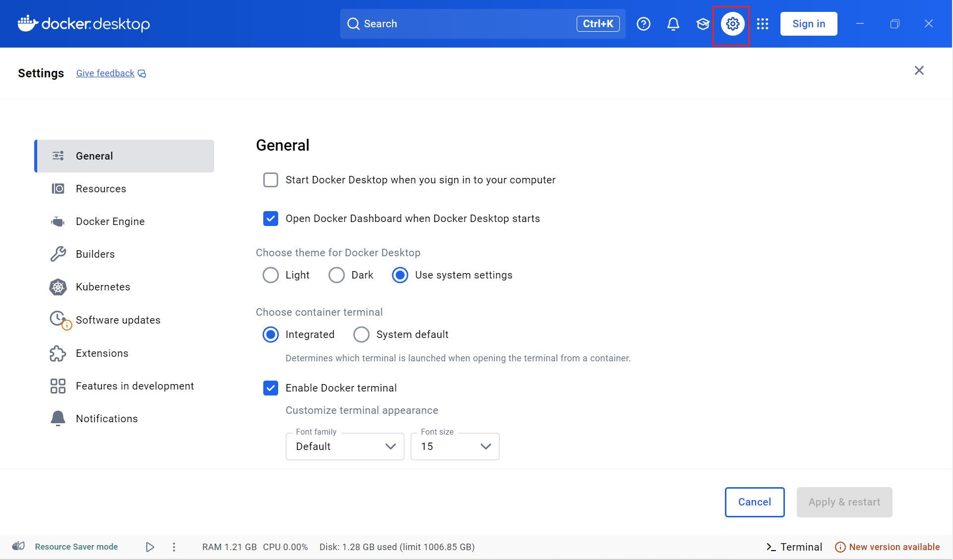Image resolution: width=953 pixels, height=560 pixels.
Task: Open the apps grid icon
Action: 763,24
